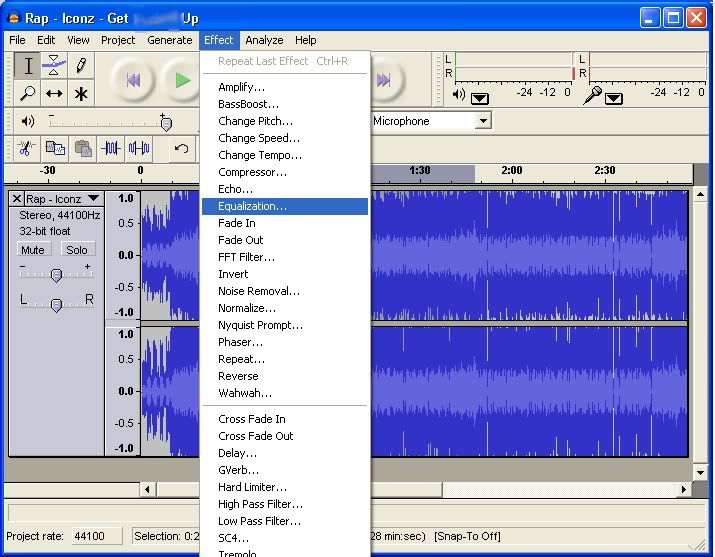This screenshot has height=557, width=715.
Task: Skip to start of track
Action: [133, 81]
